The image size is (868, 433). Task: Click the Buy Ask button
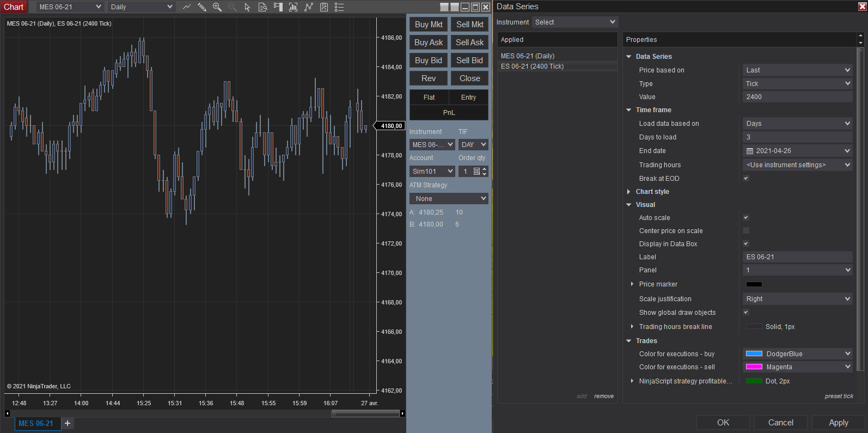pyautogui.click(x=429, y=42)
